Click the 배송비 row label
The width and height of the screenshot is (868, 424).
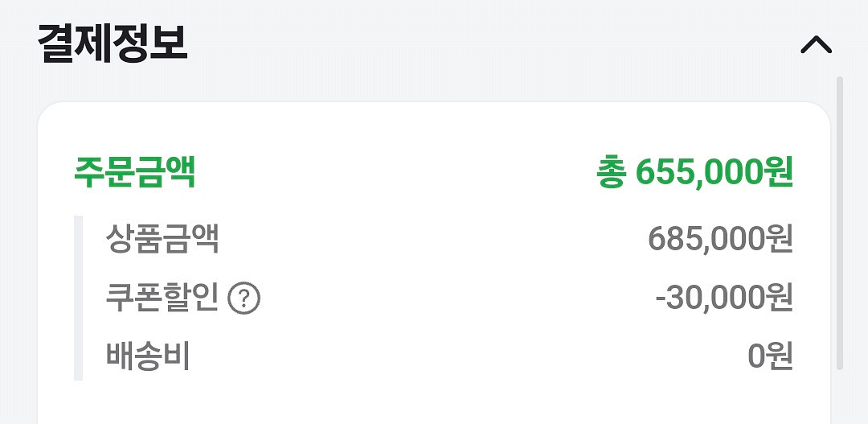148,356
